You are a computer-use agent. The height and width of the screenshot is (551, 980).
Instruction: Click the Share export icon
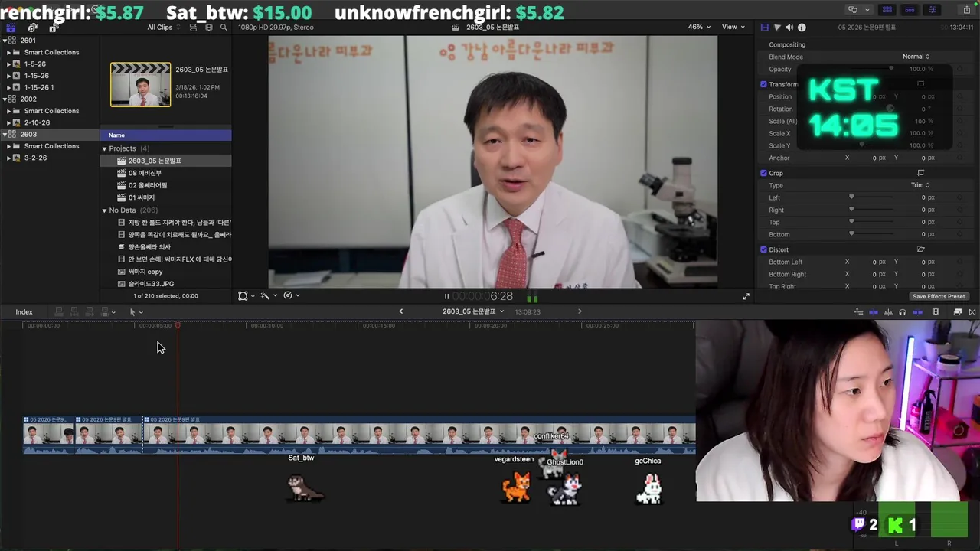pos(966,10)
